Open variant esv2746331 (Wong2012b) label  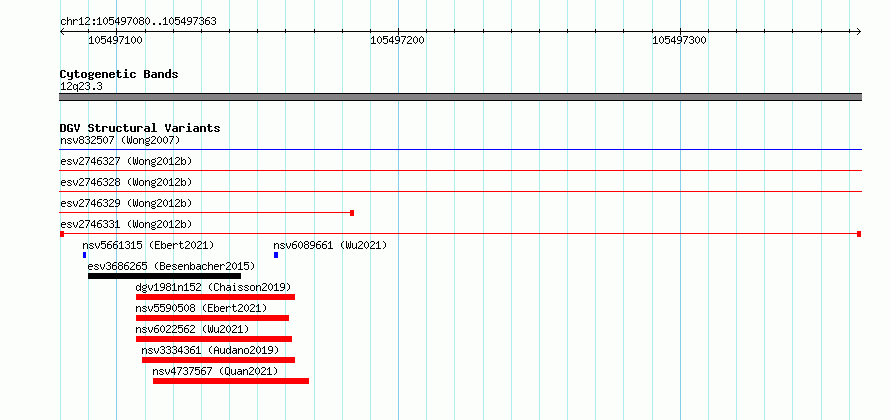[126, 224]
